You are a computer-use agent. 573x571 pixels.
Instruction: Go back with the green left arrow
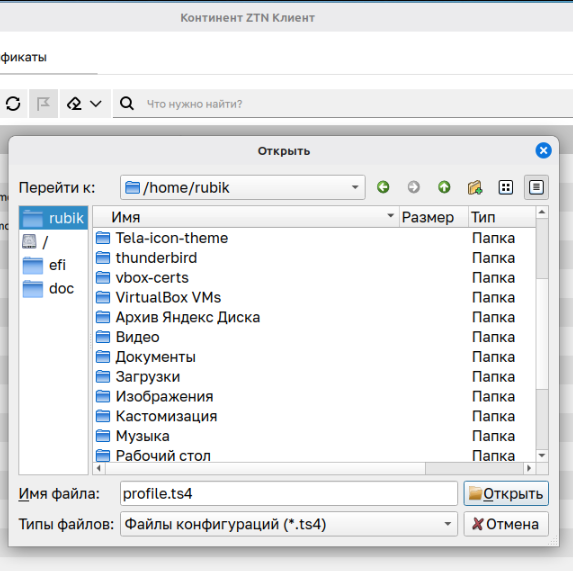[x=383, y=187]
